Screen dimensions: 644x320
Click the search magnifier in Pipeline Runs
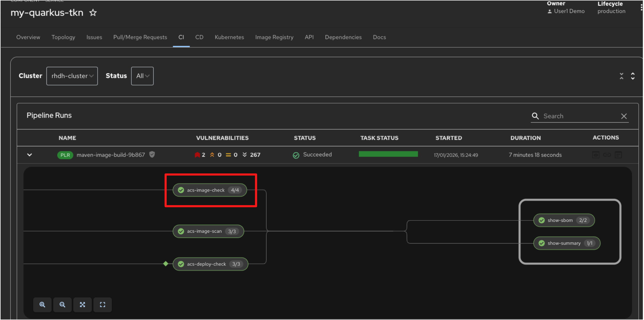(535, 116)
